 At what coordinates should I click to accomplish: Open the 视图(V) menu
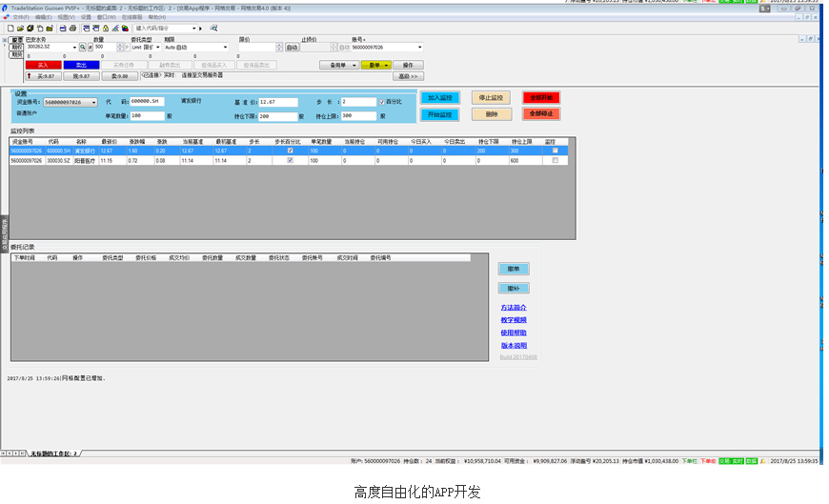66,17
